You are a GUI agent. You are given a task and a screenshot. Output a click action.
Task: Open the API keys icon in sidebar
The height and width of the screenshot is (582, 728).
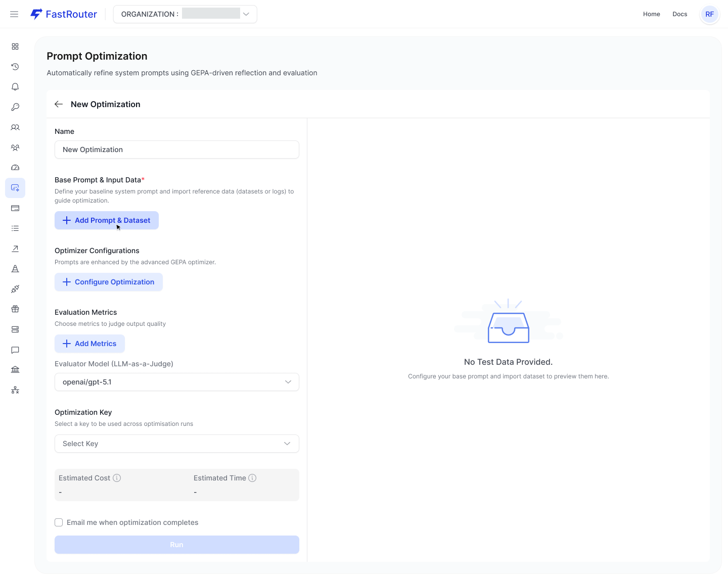15,107
